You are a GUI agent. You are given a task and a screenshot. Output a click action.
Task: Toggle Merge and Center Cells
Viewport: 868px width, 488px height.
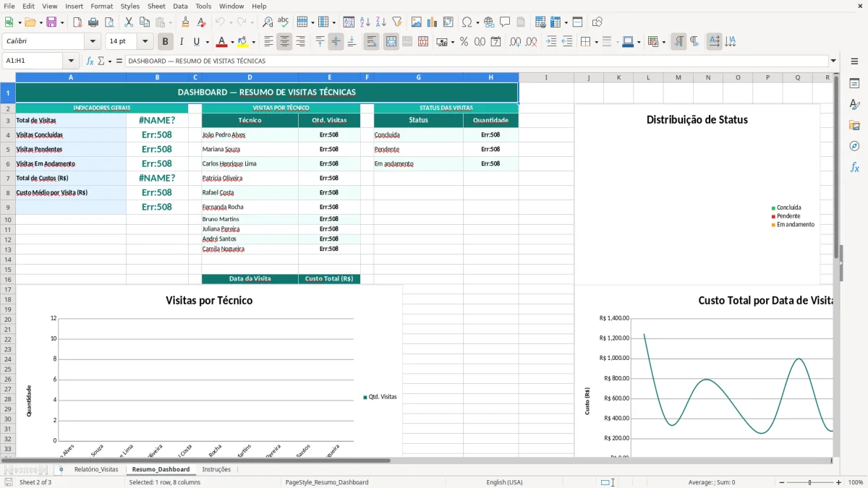pyautogui.click(x=391, y=42)
